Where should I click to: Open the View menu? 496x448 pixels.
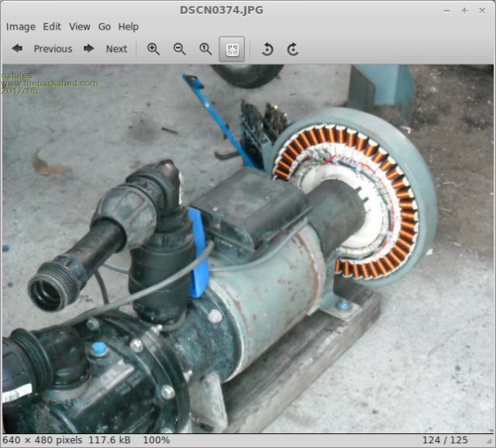click(80, 26)
